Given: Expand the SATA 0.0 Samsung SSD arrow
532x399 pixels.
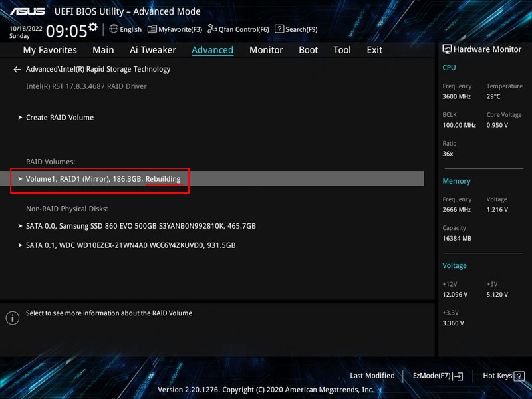Looking at the screenshot, I should (20, 226).
